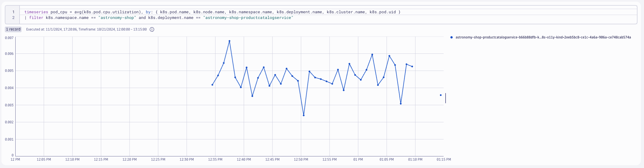Image resolution: width=644 pixels, height=168 pixels.
Task: Click the 12:20 PM x-axis label
Action: point(130,160)
